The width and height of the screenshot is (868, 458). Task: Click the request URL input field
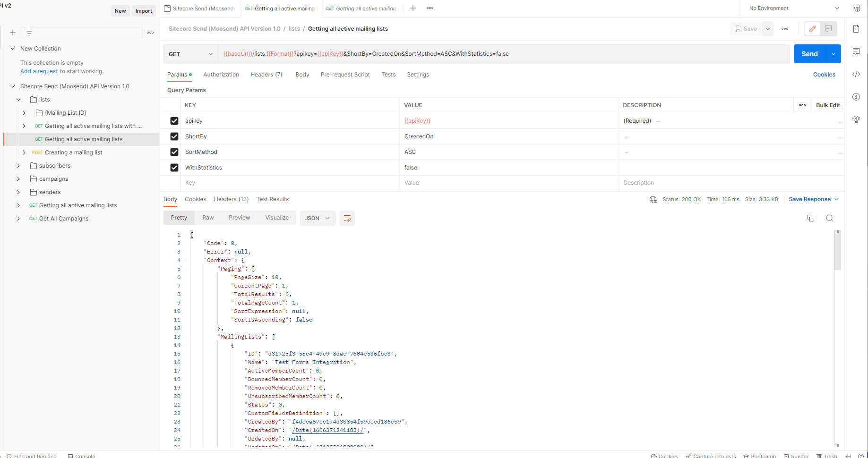point(504,54)
